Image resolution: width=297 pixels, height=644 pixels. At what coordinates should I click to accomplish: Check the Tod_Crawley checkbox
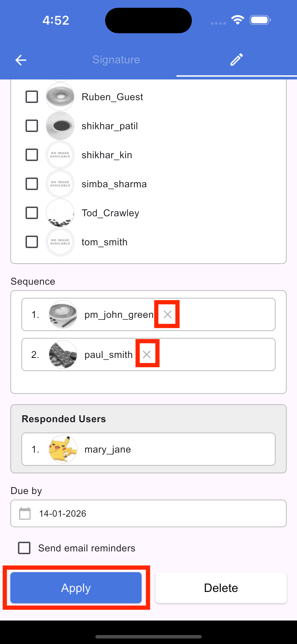[x=32, y=213]
